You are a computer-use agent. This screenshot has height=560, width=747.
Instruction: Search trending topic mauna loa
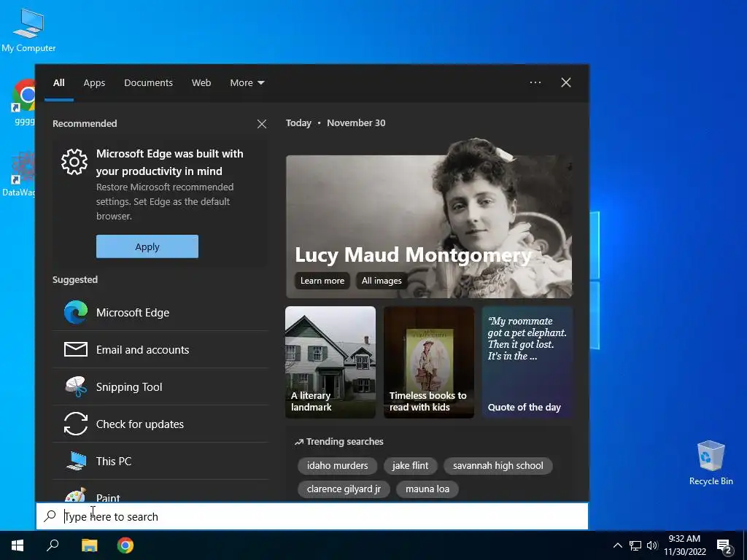point(427,489)
